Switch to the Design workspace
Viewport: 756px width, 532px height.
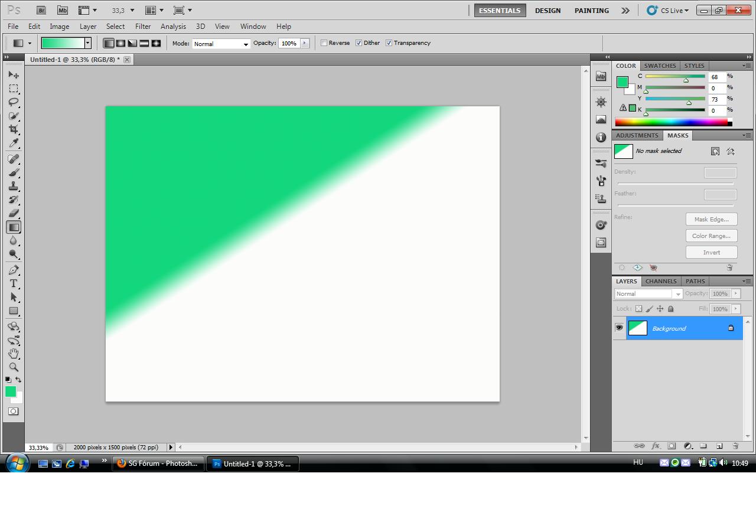pos(548,11)
